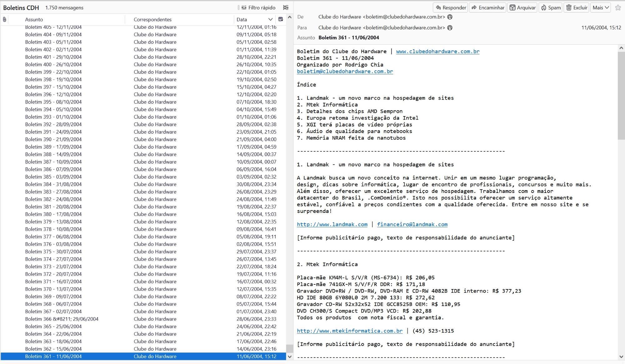This screenshot has width=625, height=364.
Task: Open www.clubedohardware.com.br link
Action: point(437,52)
